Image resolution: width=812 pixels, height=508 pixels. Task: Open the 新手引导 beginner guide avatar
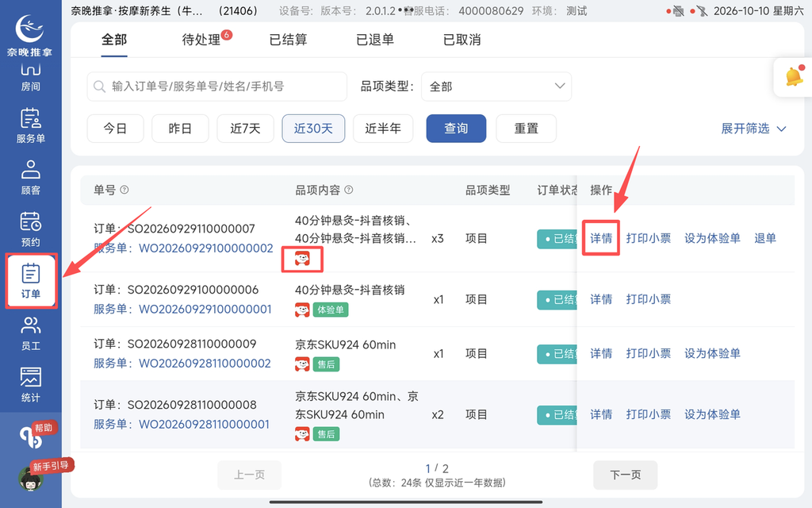pyautogui.click(x=32, y=477)
